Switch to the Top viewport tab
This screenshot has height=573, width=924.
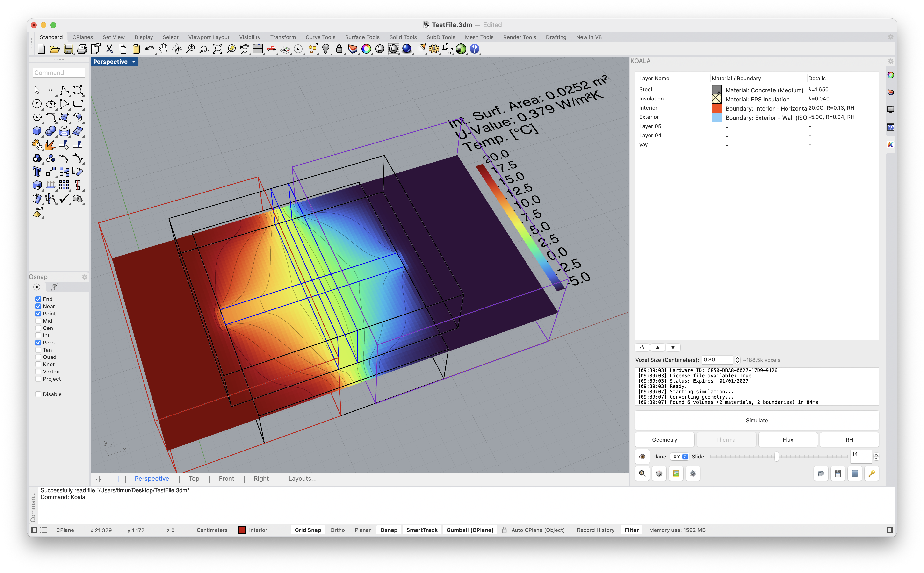click(194, 479)
